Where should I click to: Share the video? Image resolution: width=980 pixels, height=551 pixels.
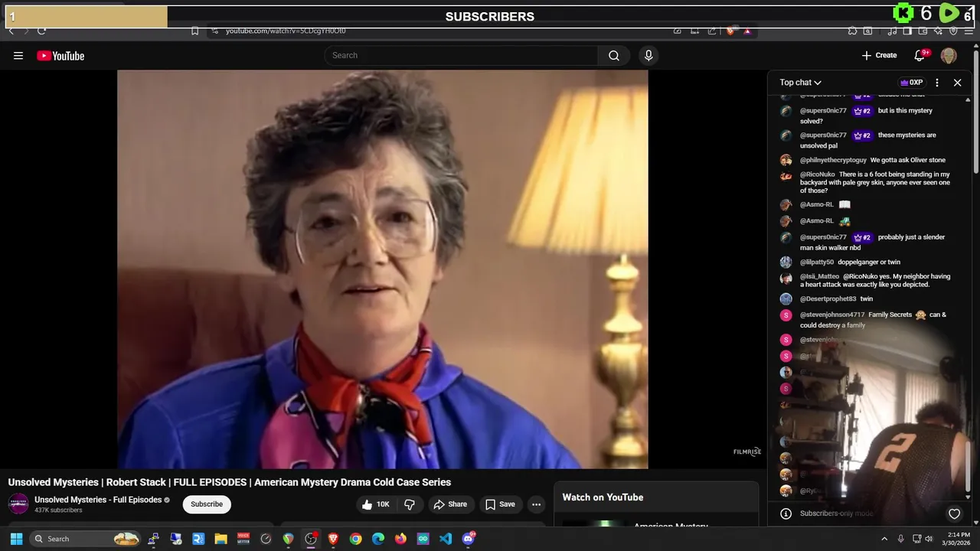pos(450,504)
